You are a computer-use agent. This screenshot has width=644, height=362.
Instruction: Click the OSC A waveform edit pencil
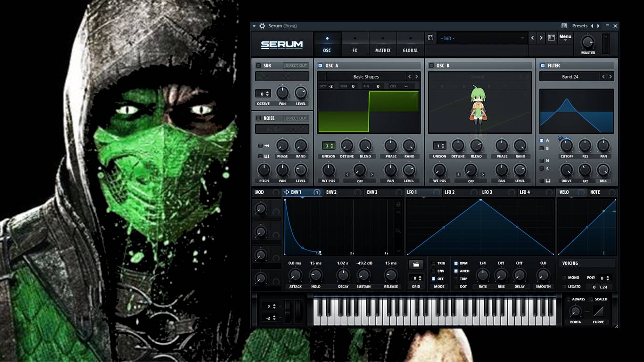point(414,95)
